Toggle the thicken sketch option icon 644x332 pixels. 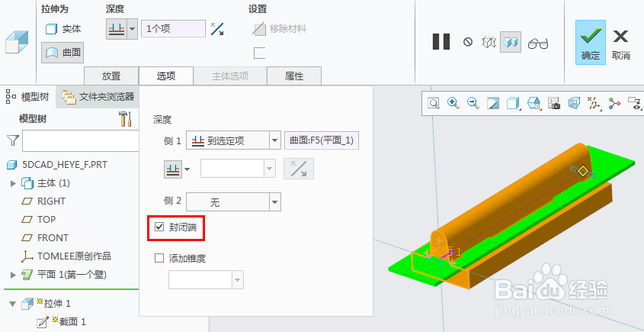click(259, 53)
